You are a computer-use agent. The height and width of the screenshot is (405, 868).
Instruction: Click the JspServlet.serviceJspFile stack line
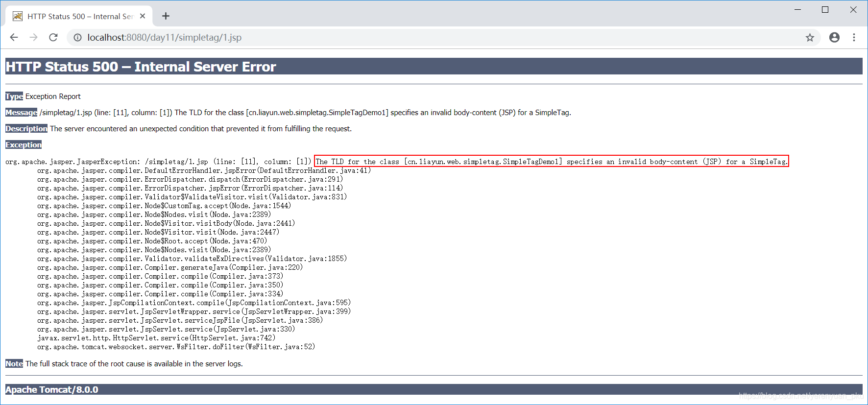click(x=180, y=320)
